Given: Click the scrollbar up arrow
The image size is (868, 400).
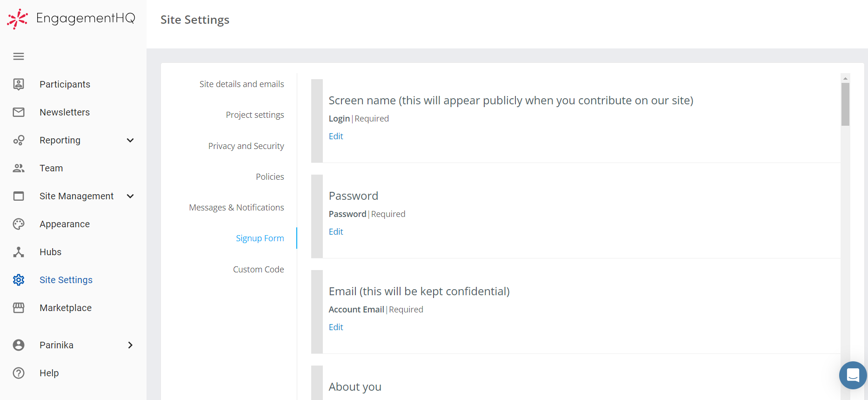Looking at the screenshot, I should [x=845, y=78].
